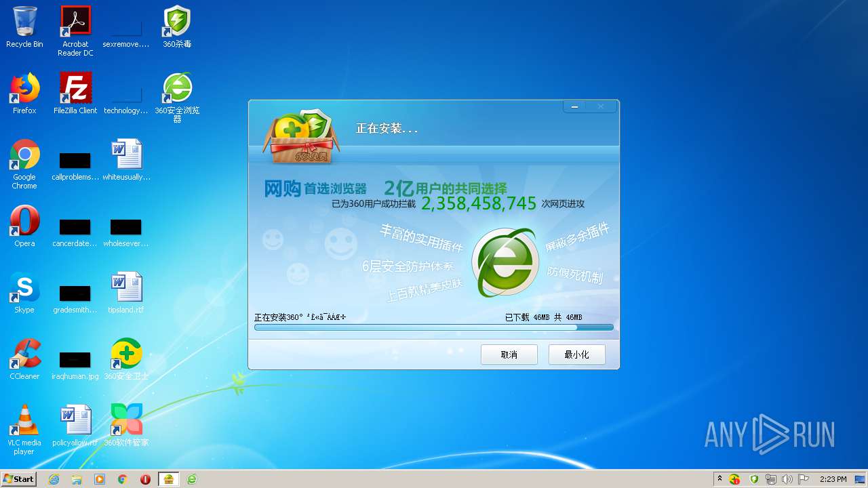868x488 pixels.
Task: Click the 取消 cancel button in installer
Action: (509, 354)
